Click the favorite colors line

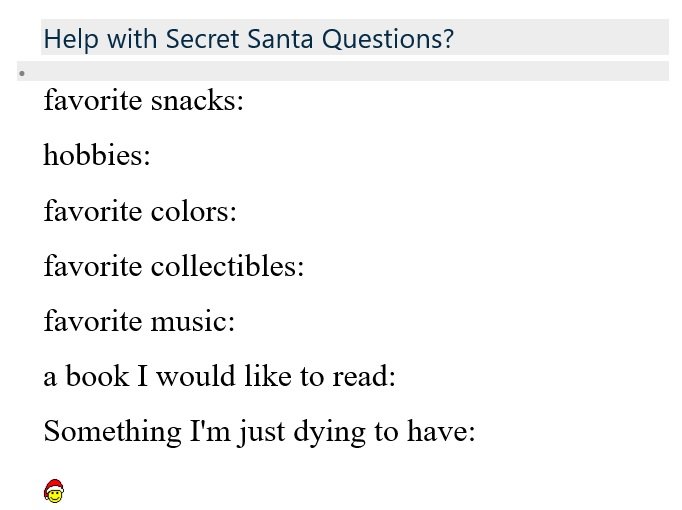[140, 211]
